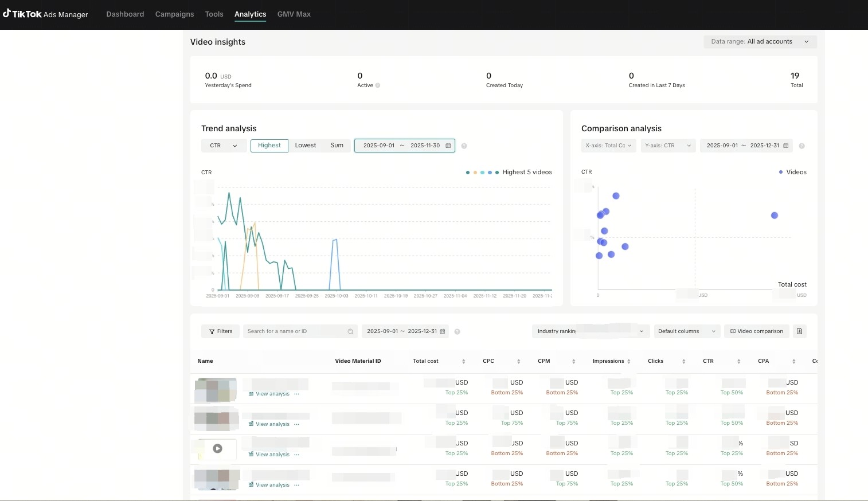Open the calendar icon for Comparison analysis dates
868x501 pixels.
786,146
